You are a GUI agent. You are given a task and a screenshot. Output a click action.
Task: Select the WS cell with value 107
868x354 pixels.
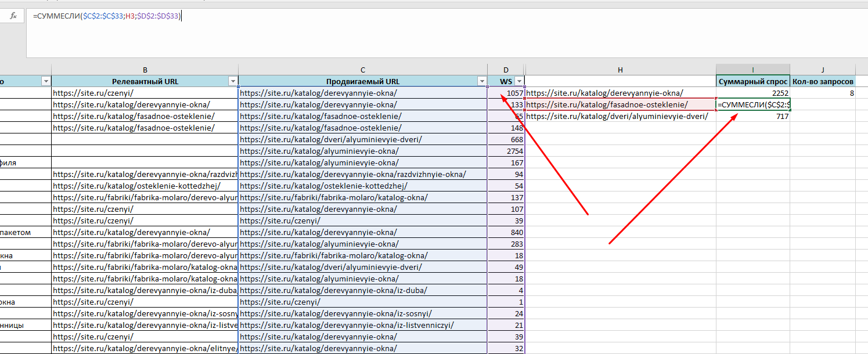tap(506, 209)
